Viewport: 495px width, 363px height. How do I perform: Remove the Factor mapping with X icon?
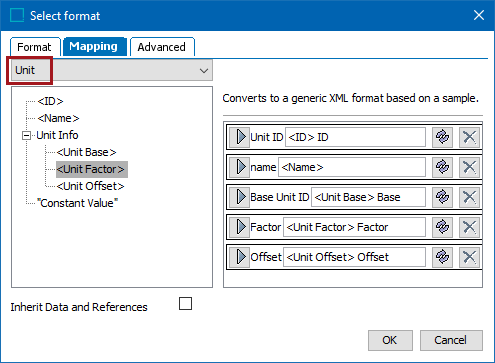click(469, 227)
